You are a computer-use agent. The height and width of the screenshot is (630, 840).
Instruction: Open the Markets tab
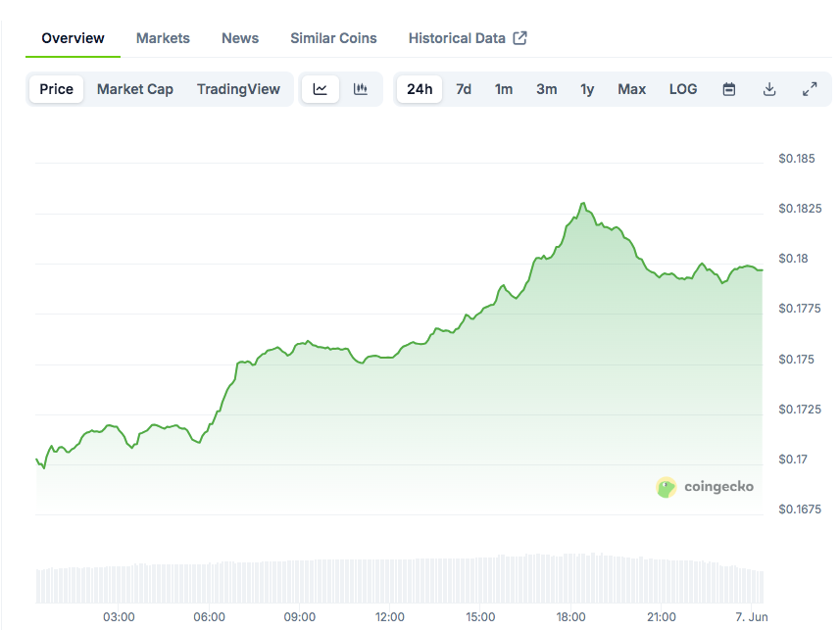(163, 38)
